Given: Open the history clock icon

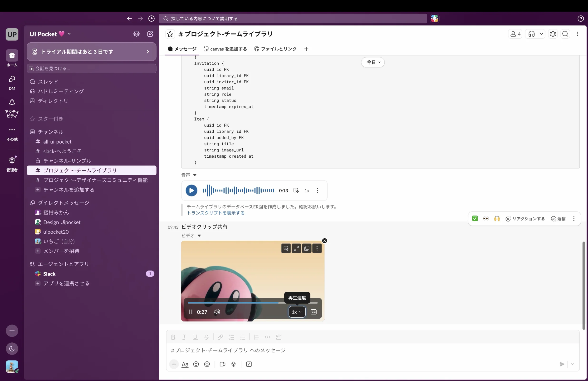Looking at the screenshot, I should 152,19.
